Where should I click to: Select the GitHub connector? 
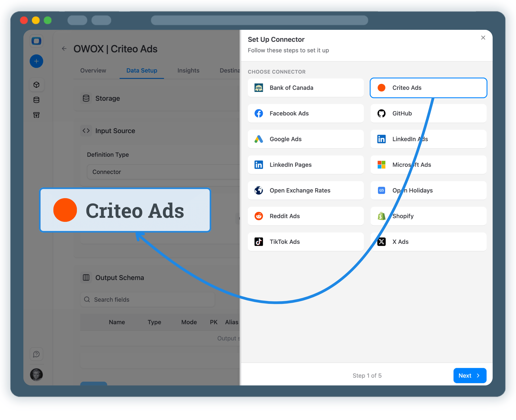(428, 113)
